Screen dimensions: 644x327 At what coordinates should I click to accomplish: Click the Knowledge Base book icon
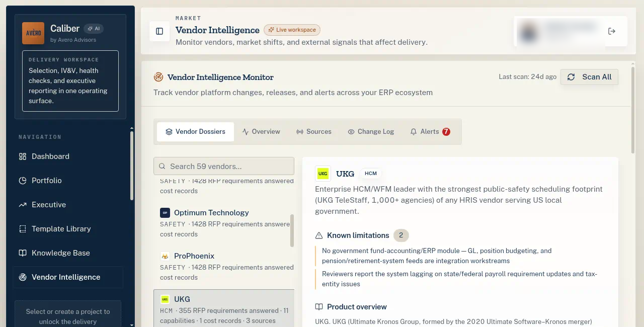click(x=23, y=253)
